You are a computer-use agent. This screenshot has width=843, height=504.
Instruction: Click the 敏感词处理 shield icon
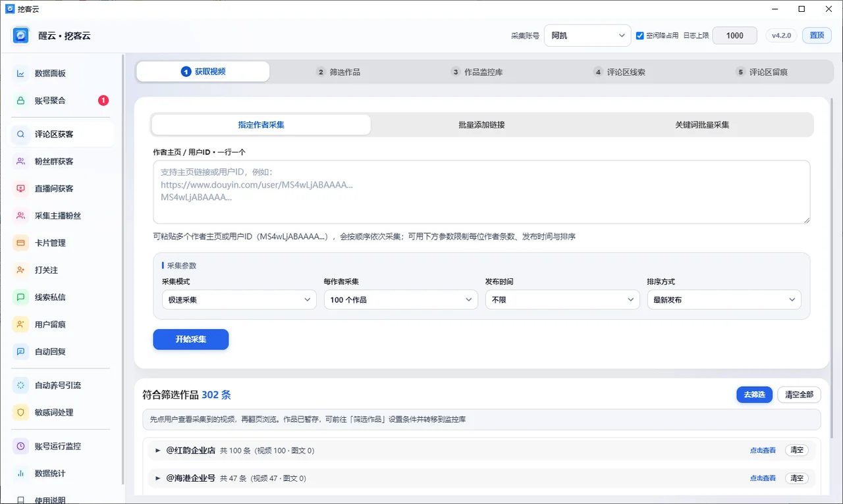21,413
